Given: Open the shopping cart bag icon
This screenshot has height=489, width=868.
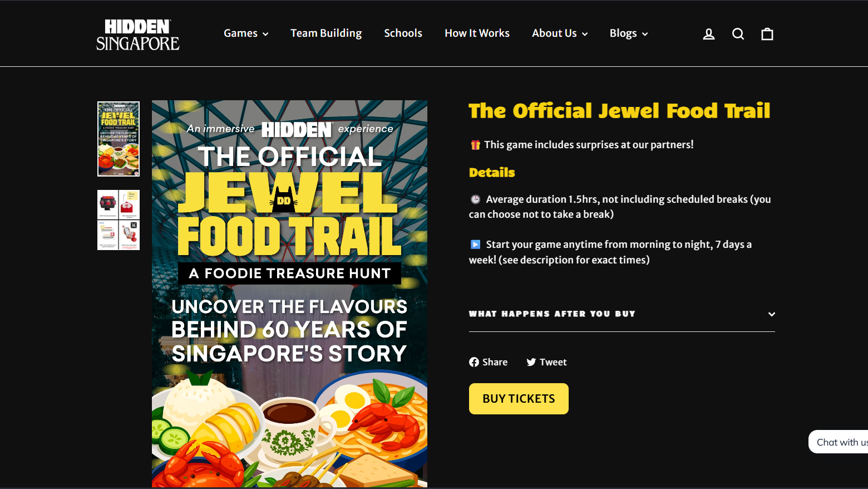Looking at the screenshot, I should coord(767,34).
